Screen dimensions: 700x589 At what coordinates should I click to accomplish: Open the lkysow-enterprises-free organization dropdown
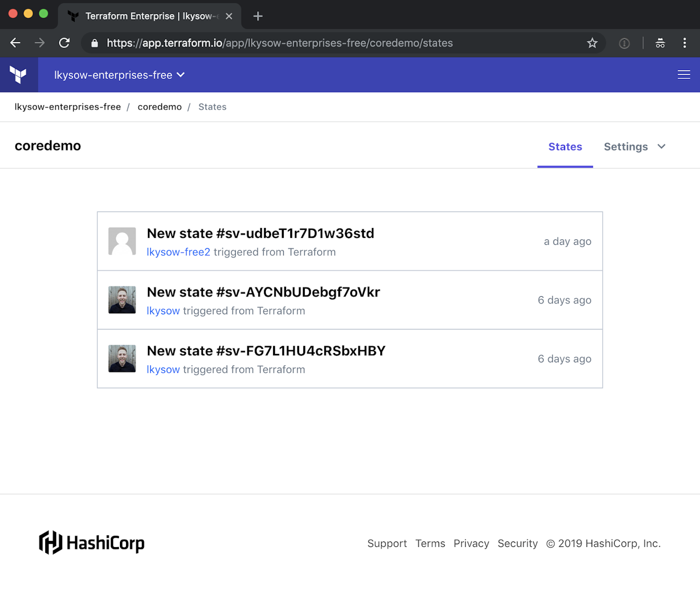(119, 75)
